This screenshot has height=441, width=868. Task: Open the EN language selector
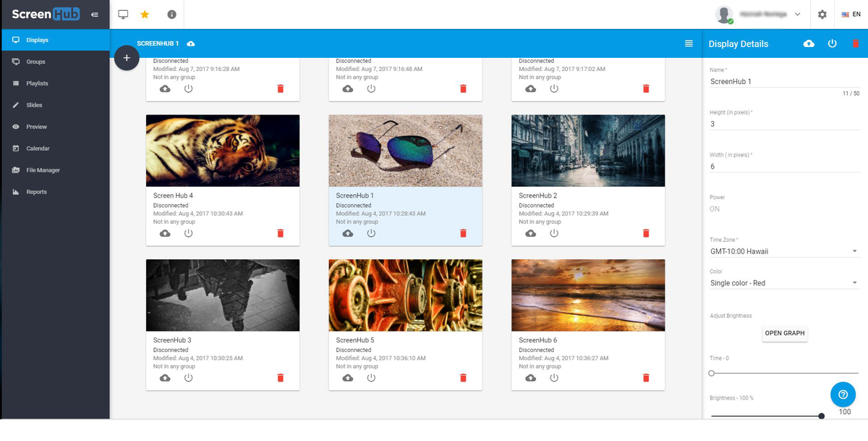click(x=851, y=14)
